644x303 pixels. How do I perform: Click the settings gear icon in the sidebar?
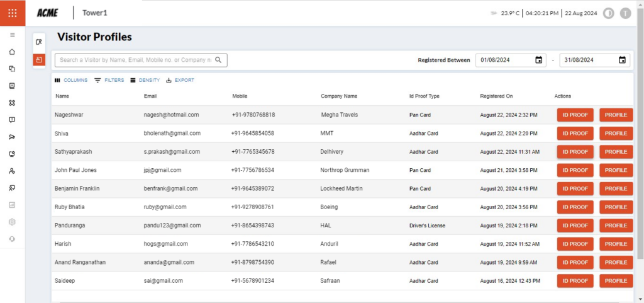(x=12, y=222)
